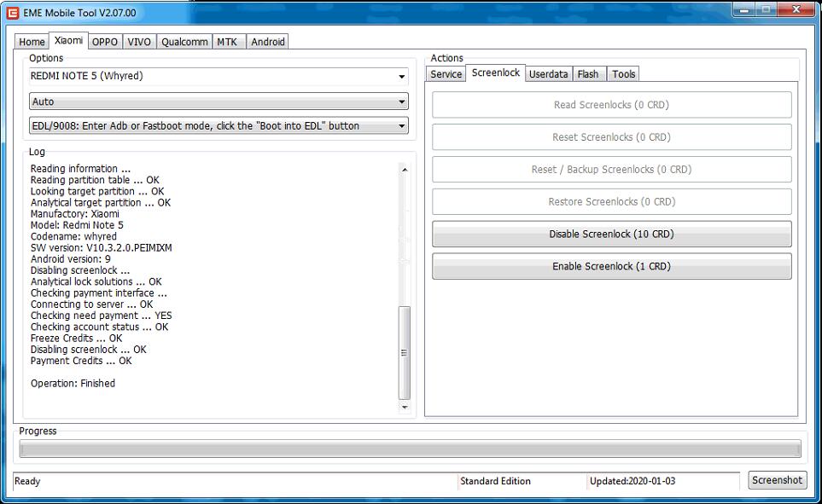Open the VIVO tab

[x=139, y=42]
